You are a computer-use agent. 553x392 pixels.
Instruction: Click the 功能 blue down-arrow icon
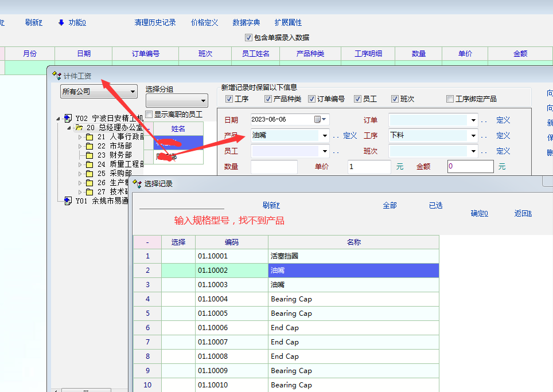(x=61, y=23)
